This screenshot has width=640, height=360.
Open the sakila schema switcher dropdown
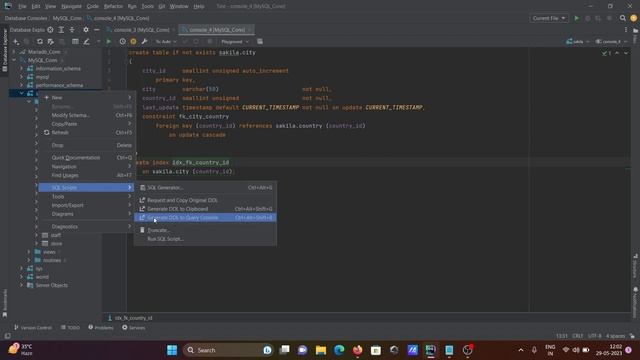coord(578,42)
